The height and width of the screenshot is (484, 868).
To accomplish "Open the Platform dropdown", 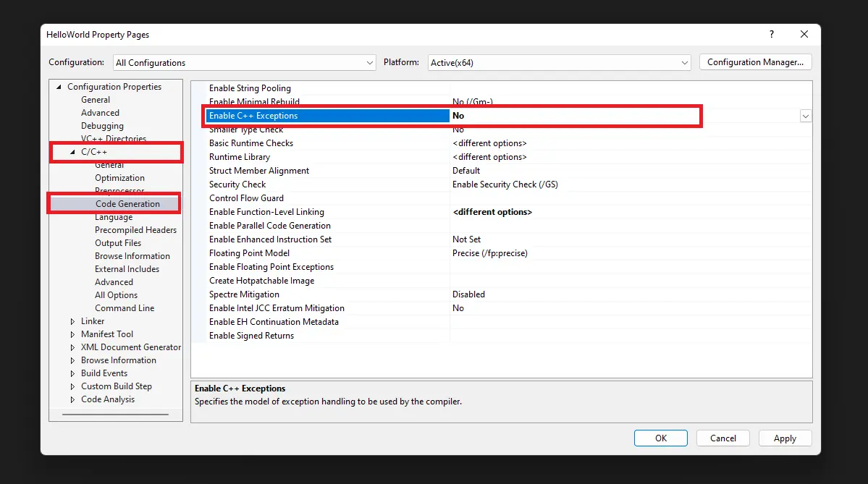I will [x=559, y=62].
